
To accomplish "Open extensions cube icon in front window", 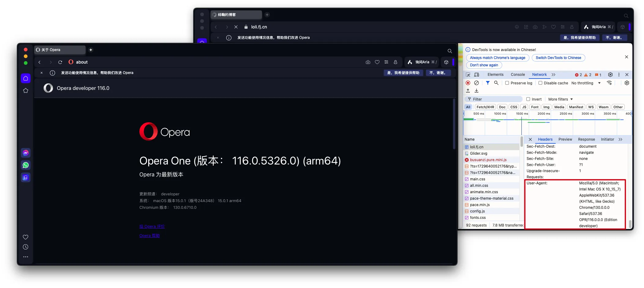I will coord(446,62).
